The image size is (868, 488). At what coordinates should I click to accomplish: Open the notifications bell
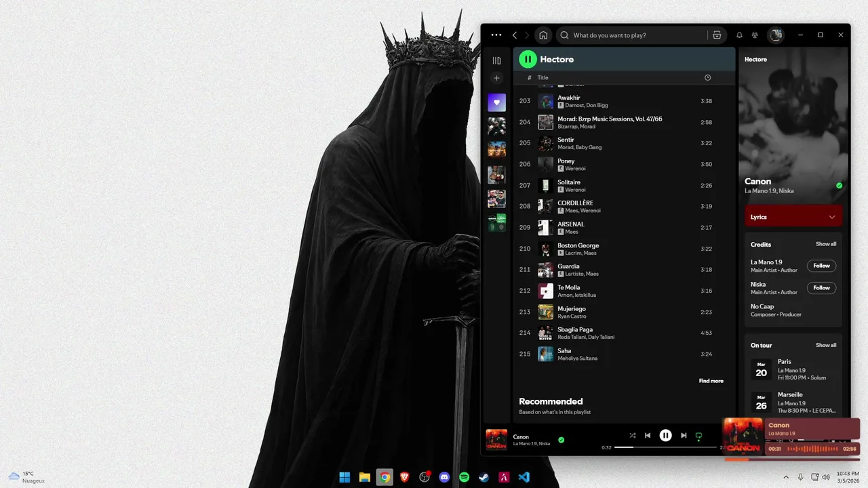(739, 35)
